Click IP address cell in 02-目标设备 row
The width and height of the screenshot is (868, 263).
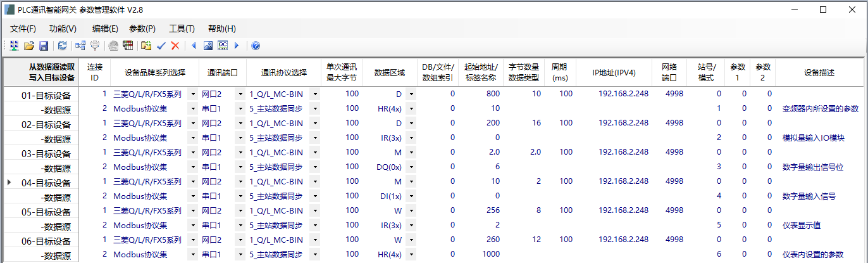(614, 123)
